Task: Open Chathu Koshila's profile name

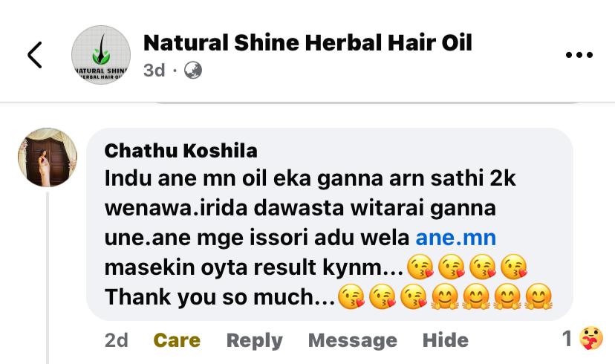Action: pos(180,151)
